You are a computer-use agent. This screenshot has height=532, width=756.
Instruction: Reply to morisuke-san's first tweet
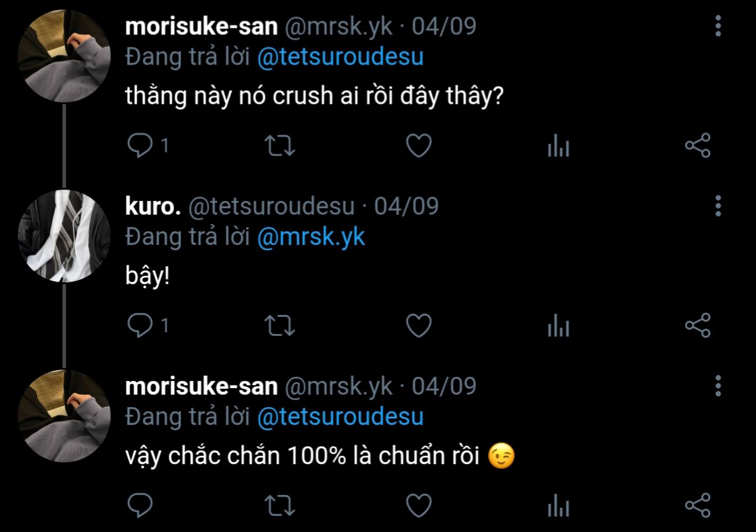click(140, 146)
